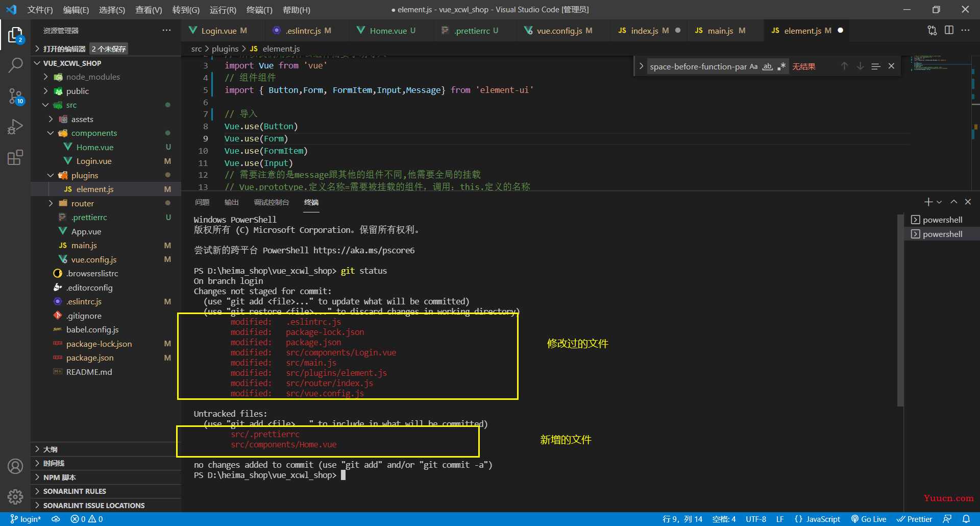Switch to the Problems panel tab
The width and height of the screenshot is (980, 526).
pyautogui.click(x=202, y=202)
